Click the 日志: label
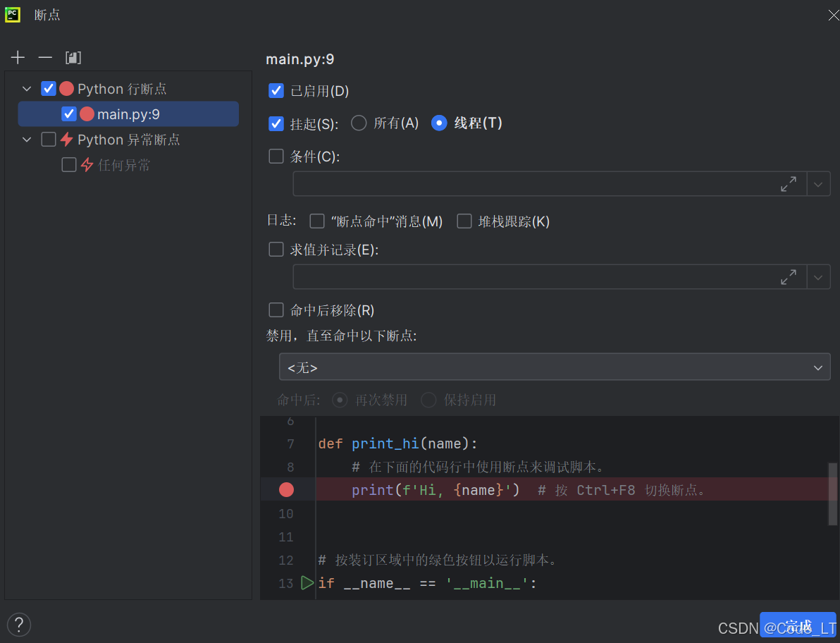840x643 pixels. pyautogui.click(x=281, y=220)
